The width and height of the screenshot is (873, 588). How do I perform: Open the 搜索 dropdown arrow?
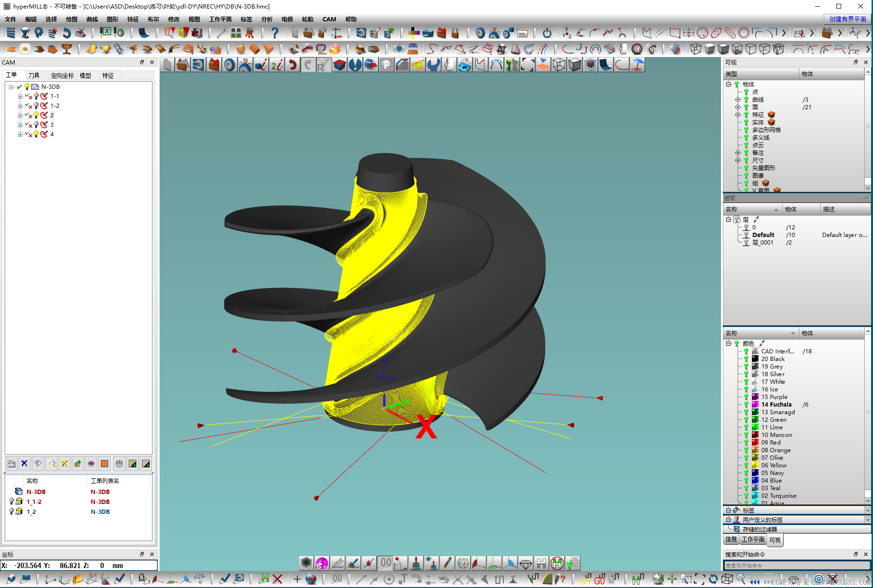click(x=866, y=199)
